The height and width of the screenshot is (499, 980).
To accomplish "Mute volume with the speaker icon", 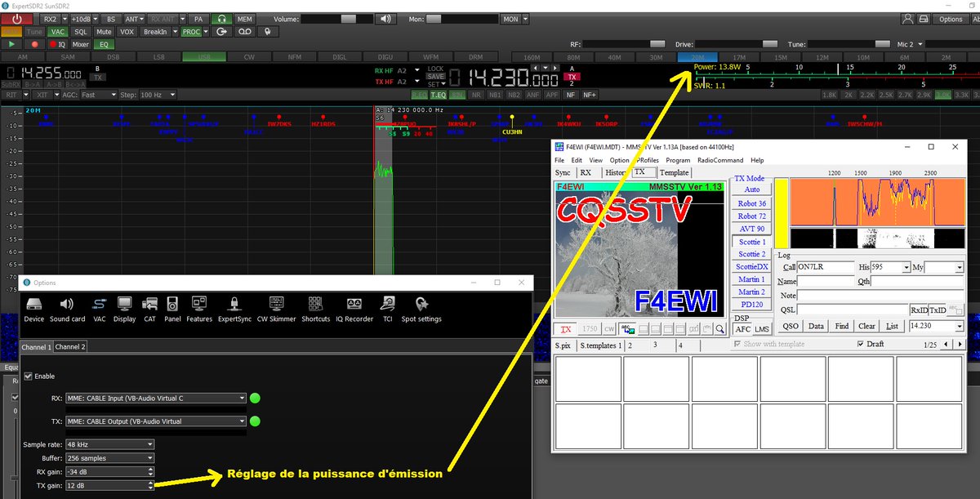I will (x=386, y=18).
